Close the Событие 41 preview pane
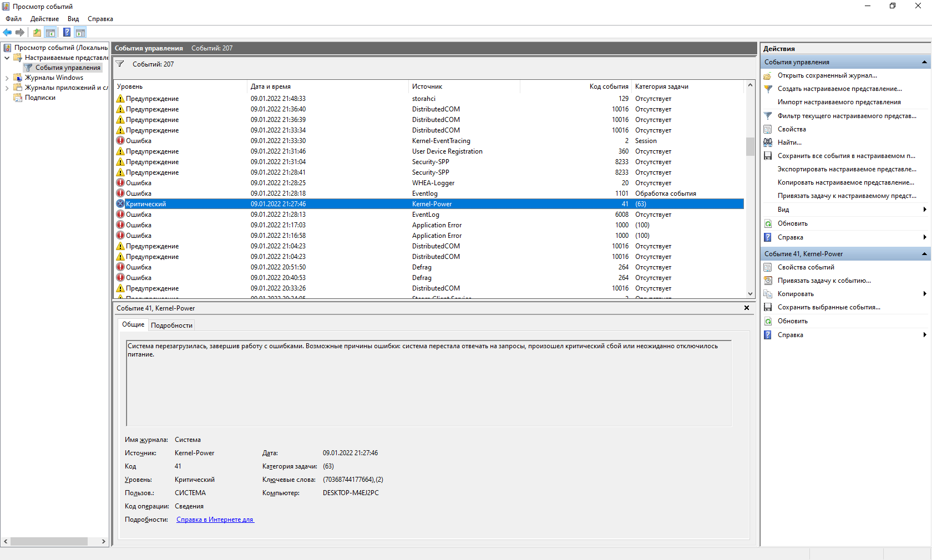The height and width of the screenshot is (560, 932). [747, 308]
